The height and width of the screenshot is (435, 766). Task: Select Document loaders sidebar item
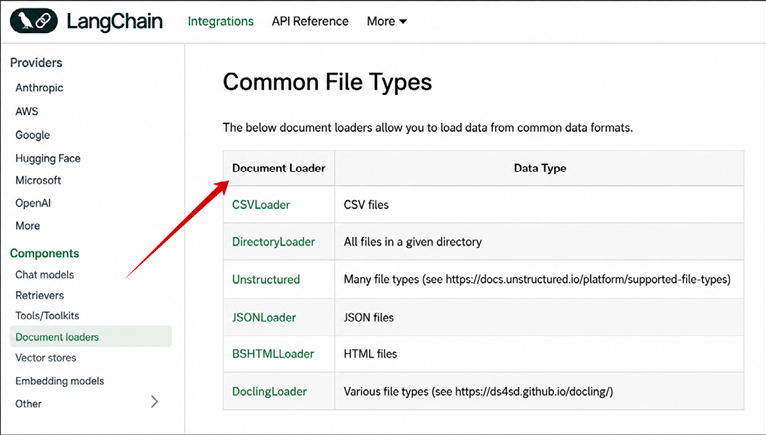tap(91, 337)
